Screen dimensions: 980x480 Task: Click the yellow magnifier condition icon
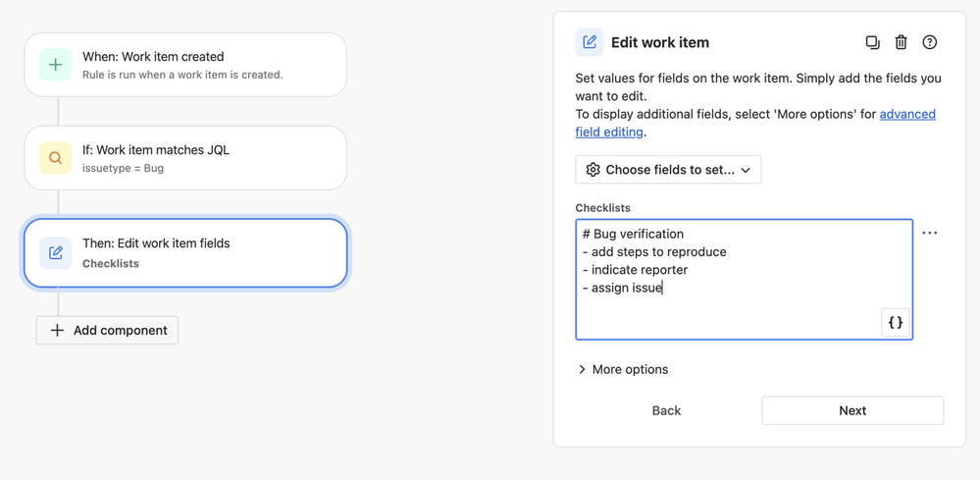click(x=56, y=158)
